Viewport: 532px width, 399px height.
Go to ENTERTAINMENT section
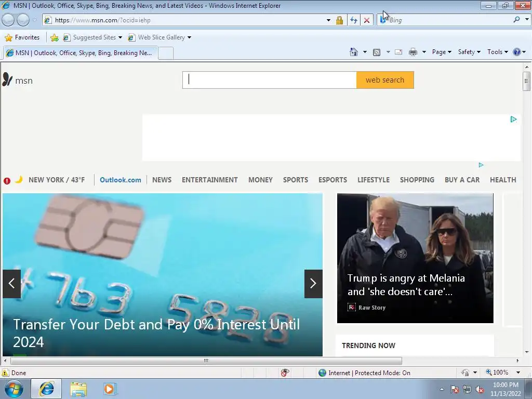(x=210, y=180)
